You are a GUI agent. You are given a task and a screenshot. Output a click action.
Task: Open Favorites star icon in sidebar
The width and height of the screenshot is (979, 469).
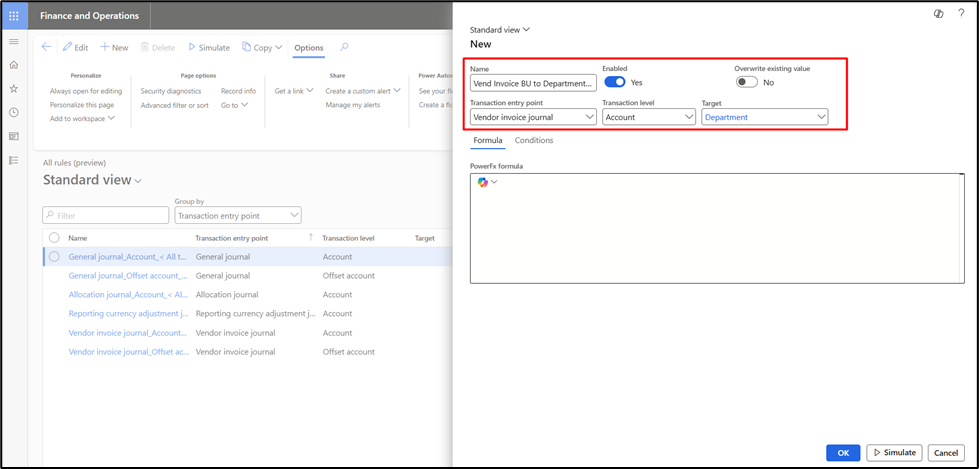pyautogui.click(x=14, y=89)
